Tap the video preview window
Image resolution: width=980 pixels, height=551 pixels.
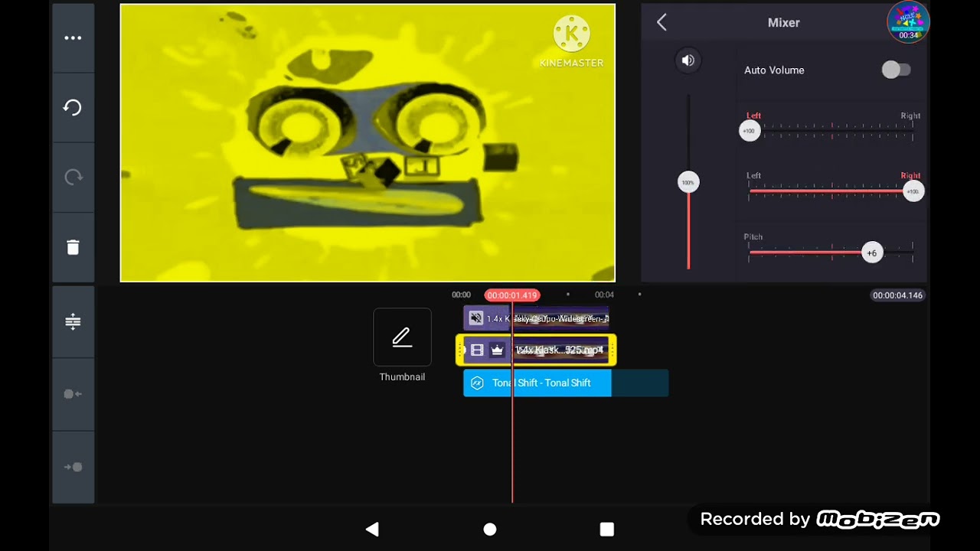(x=367, y=143)
